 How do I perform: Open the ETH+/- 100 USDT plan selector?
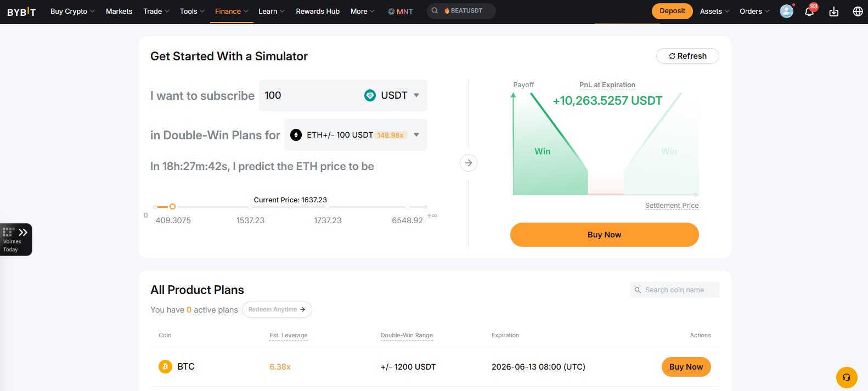(x=356, y=135)
